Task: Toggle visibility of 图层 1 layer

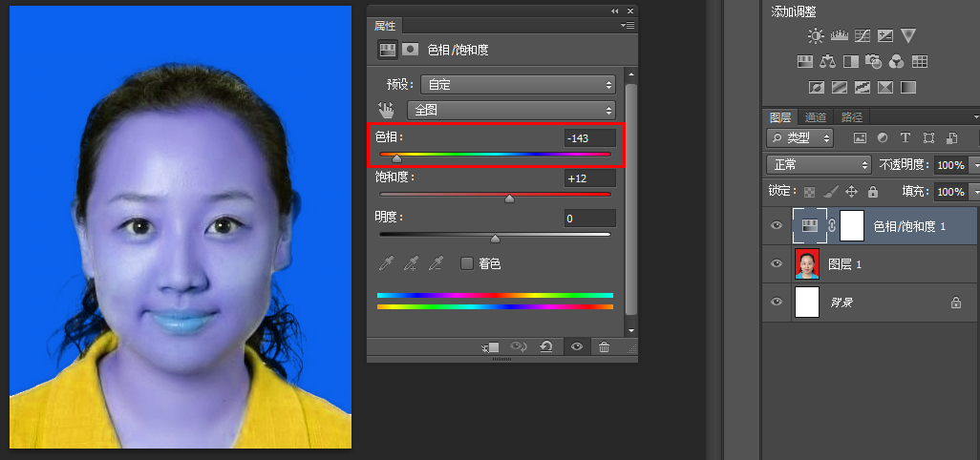Action: coord(777,263)
